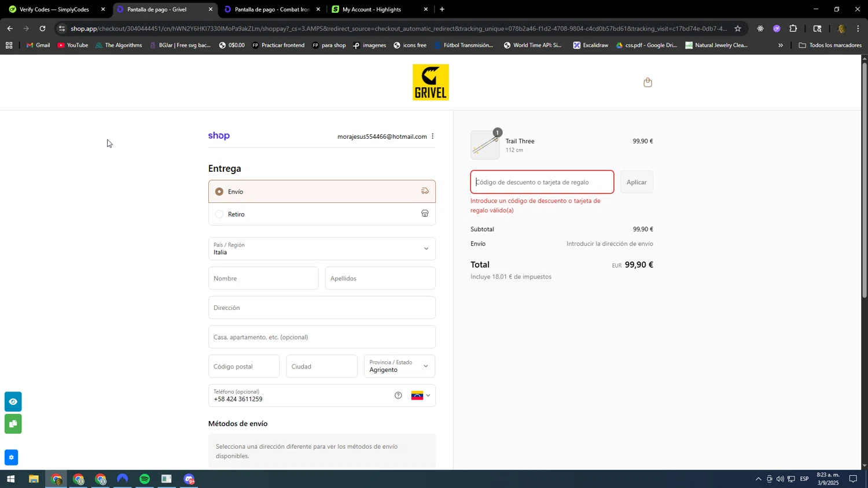Open File Explorer from taskbar
Image resolution: width=868 pixels, height=488 pixels.
(x=34, y=479)
